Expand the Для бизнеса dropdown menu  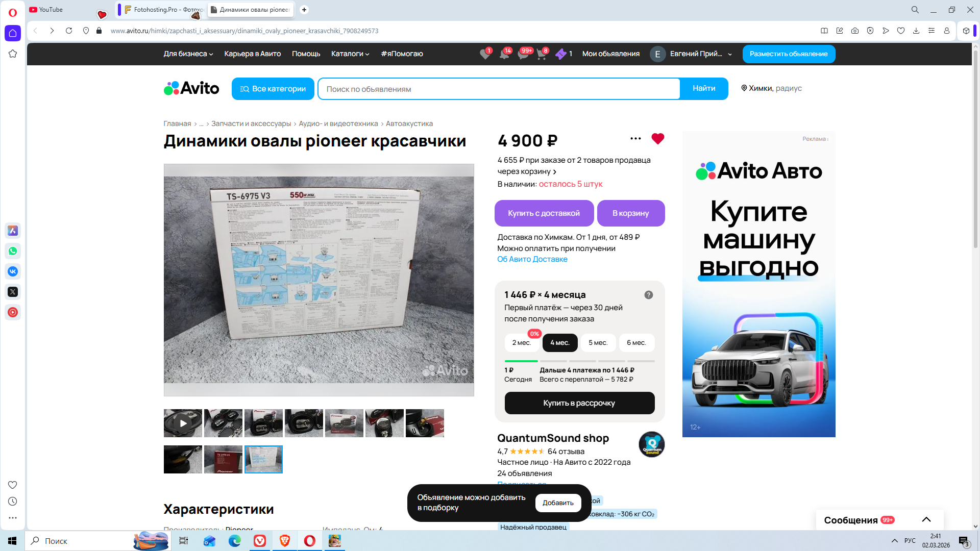[x=188, y=54]
